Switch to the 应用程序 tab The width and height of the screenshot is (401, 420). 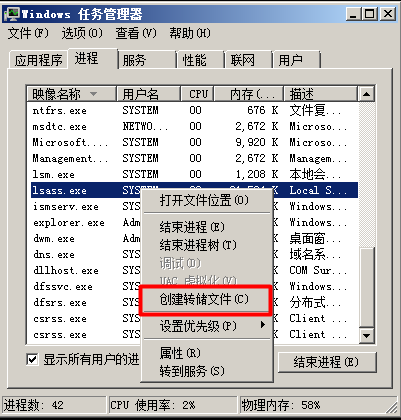38,60
